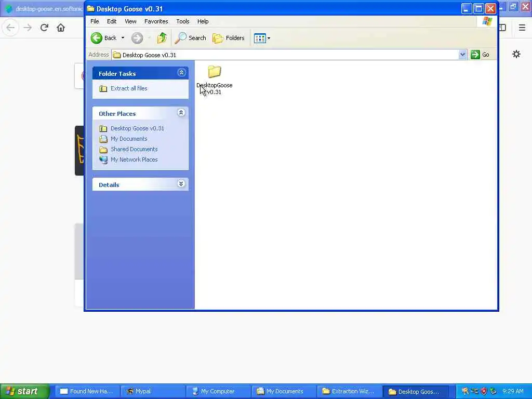Screen dimensions: 532x399
Task: Open My Documents link in Other Places
Action: [129, 139]
